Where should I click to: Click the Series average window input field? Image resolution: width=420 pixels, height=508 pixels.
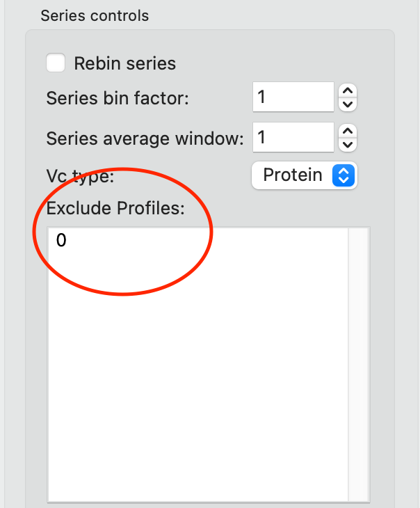coord(293,137)
